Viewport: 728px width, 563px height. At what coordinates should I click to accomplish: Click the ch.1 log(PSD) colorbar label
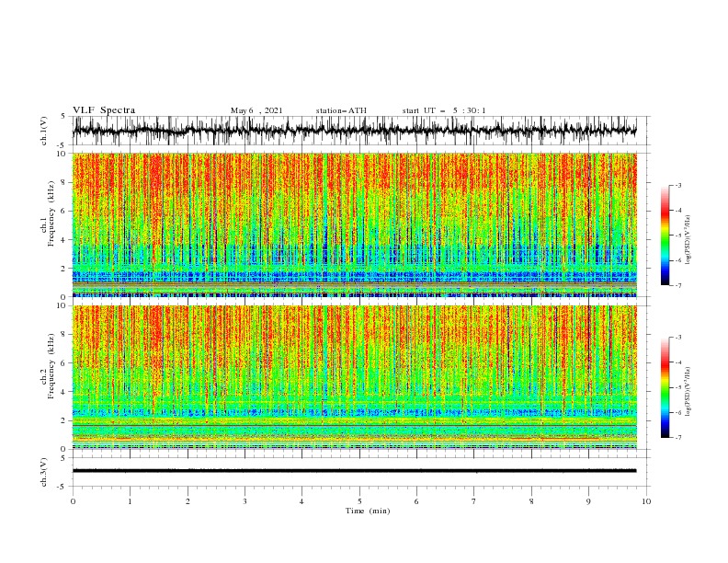[688, 240]
